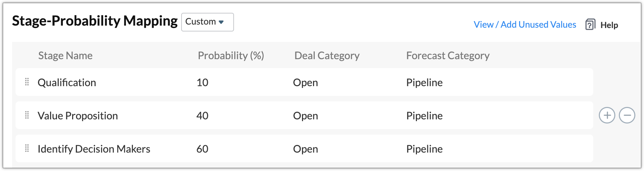The height and width of the screenshot is (173, 644).
Task: Change Value Proposition probability value 40
Action: (202, 116)
